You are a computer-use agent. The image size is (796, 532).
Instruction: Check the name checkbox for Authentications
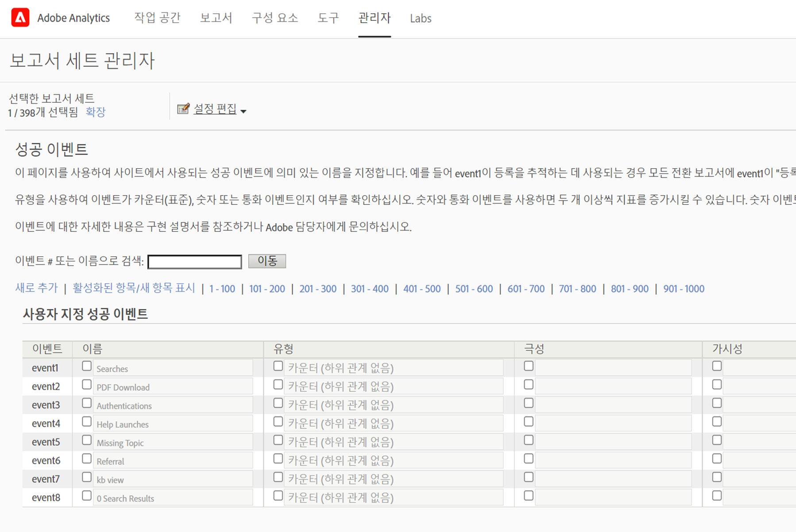pos(87,404)
